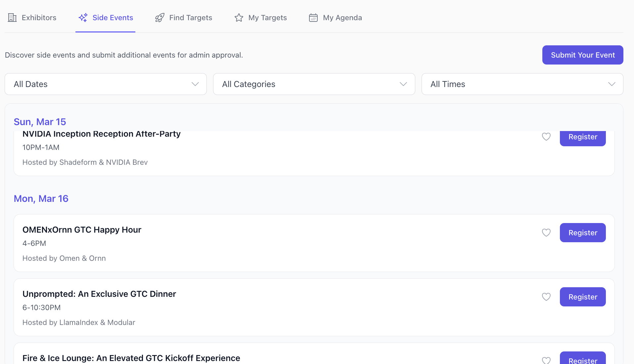Viewport: 634px width, 364px height.
Task: Select the Fire & Ice Lounge event title
Action: click(131, 358)
